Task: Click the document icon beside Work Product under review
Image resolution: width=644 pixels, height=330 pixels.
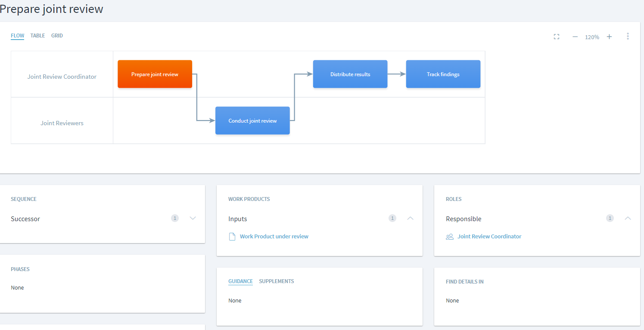Action: [232, 237]
